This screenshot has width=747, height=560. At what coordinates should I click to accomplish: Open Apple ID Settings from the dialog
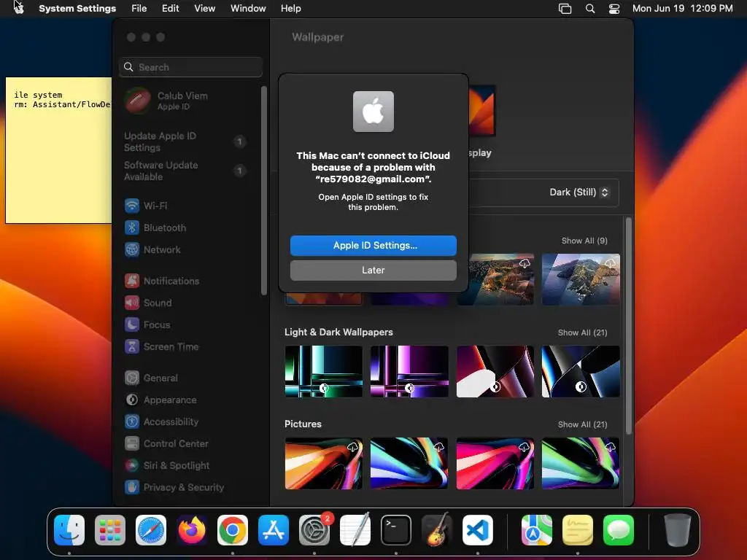click(373, 245)
